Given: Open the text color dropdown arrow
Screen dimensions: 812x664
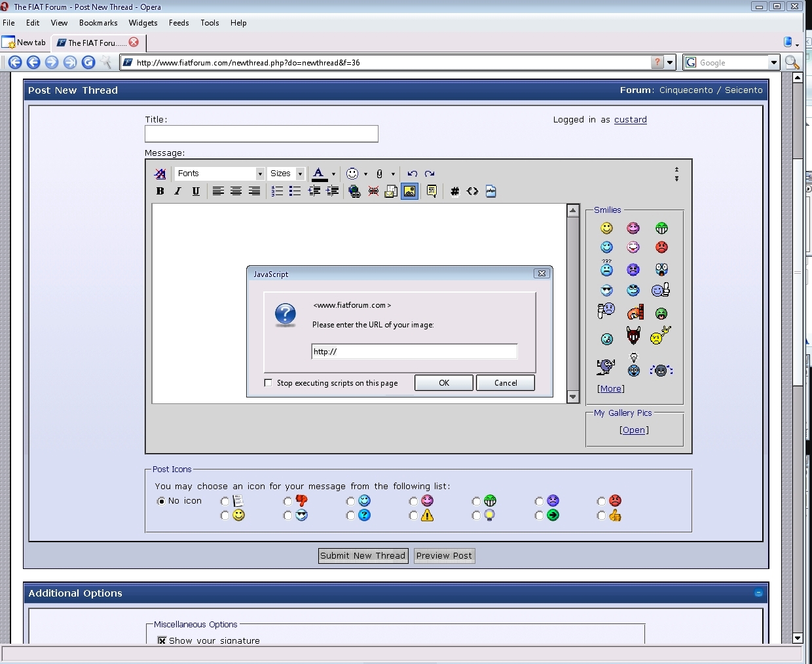Looking at the screenshot, I should point(333,174).
